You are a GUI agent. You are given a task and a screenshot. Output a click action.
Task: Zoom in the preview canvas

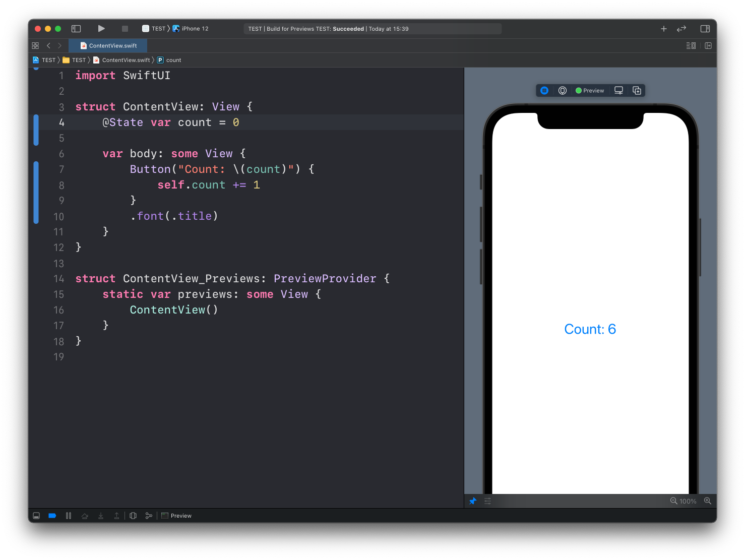point(708,501)
